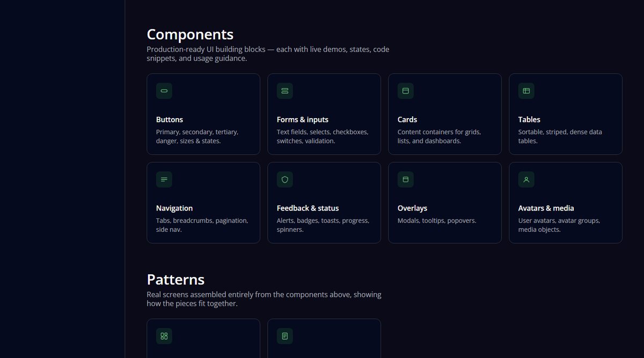Open the Overlays component title
Image resolution: width=644 pixels, height=358 pixels.
[412, 208]
